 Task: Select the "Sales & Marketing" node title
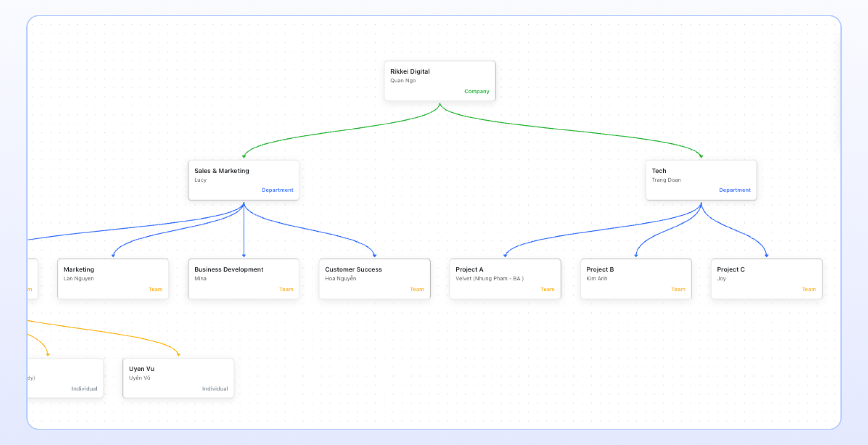point(222,171)
